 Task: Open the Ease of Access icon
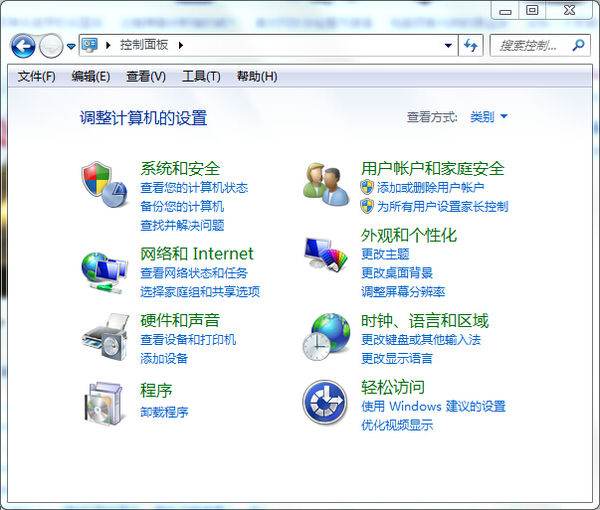pyautogui.click(x=325, y=402)
